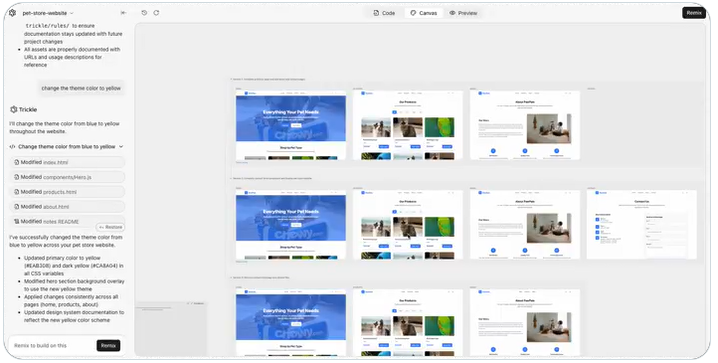Click the file icon on components/Hero.js row
Image resolution: width=718 pixels, height=363 pixels.
pos(16,177)
